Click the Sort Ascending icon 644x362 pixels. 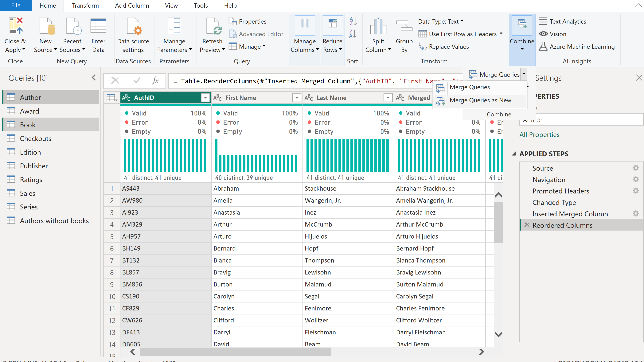point(353,21)
